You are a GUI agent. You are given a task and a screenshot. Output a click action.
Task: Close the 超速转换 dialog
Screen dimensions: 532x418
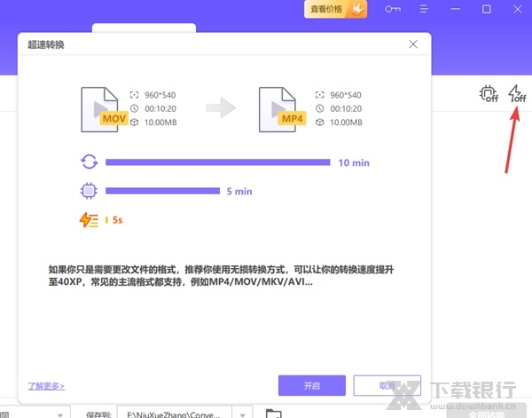(x=413, y=44)
